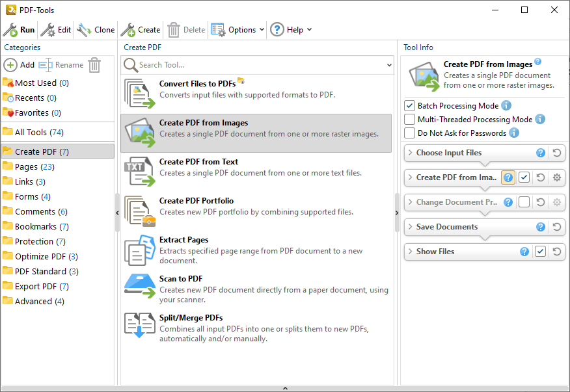Image resolution: width=570 pixels, height=392 pixels.
Task: Add a new category
Action: (20, 65)
